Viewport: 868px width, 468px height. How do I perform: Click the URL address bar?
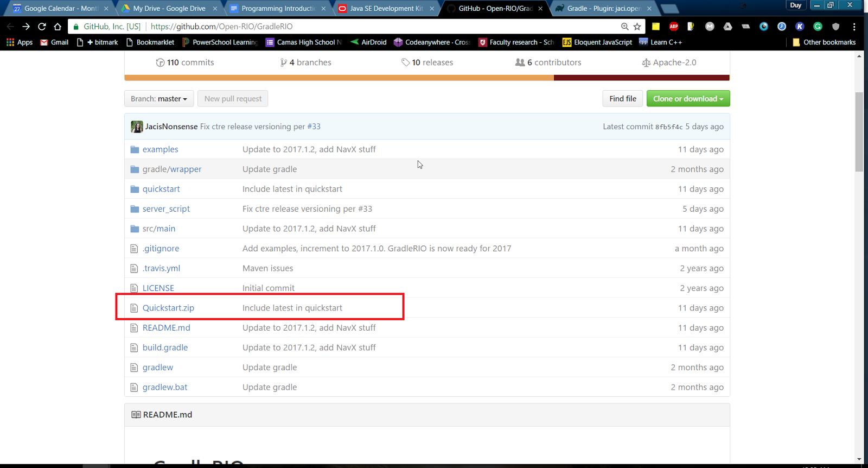pyautogui.click(x=380, y=26)
